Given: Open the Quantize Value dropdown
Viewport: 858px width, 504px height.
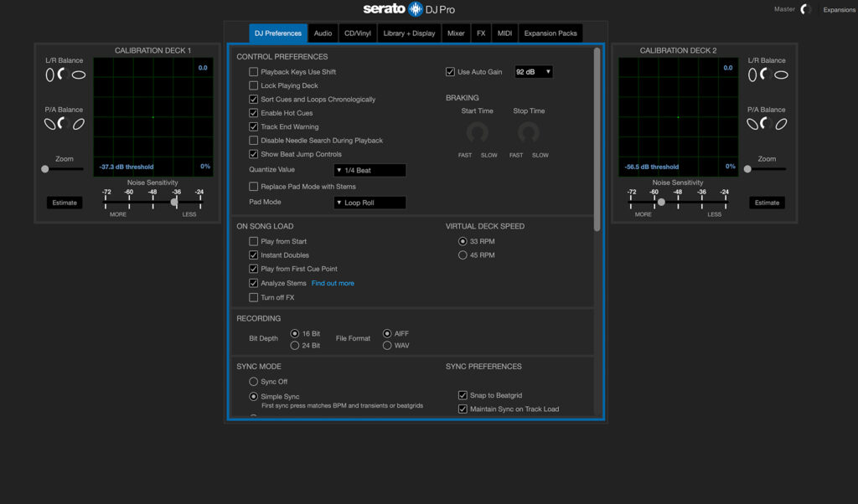Looking at the screenshot, I should point(370,170).
